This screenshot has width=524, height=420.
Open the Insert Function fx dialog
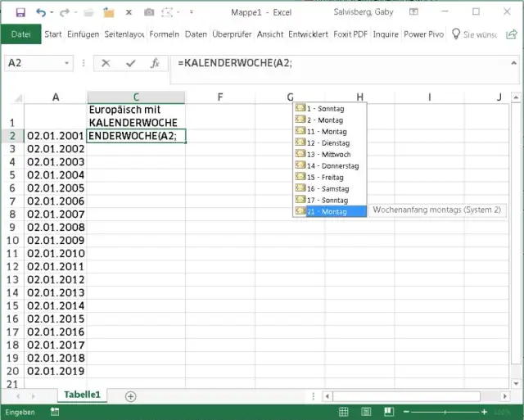coord(154,63)
